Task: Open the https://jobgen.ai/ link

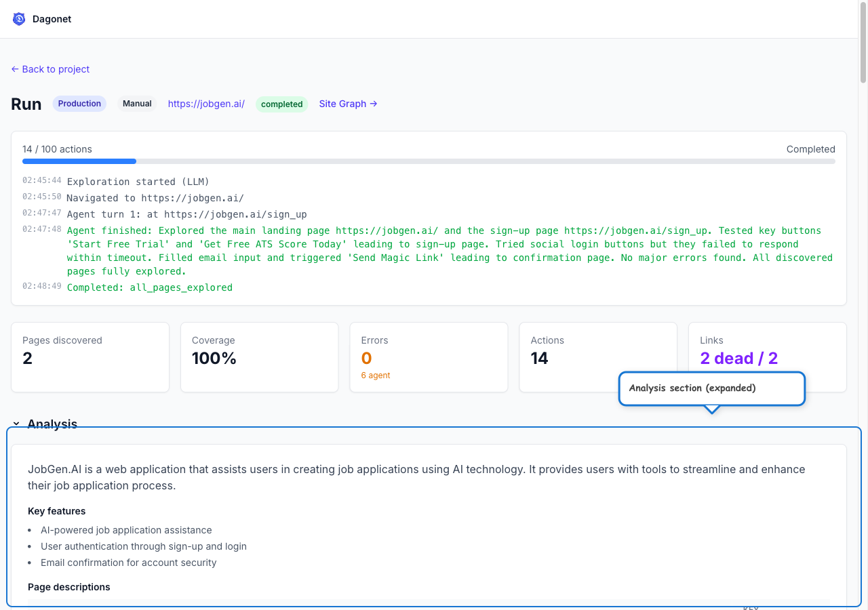Action: coord(206,104)
